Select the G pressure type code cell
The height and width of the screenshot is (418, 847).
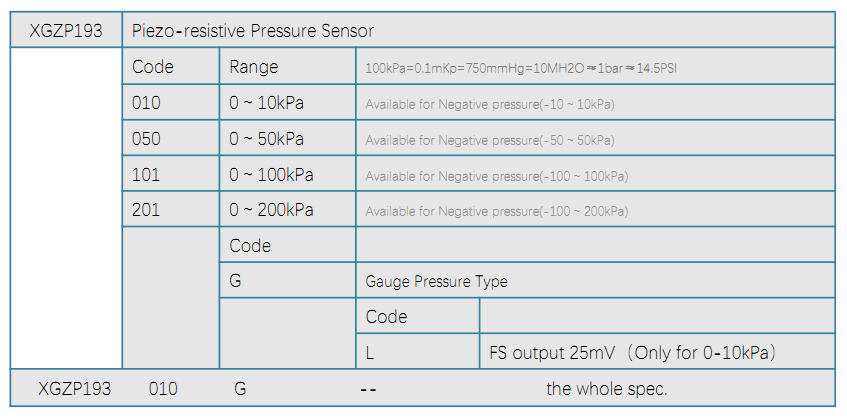point(287,280)
